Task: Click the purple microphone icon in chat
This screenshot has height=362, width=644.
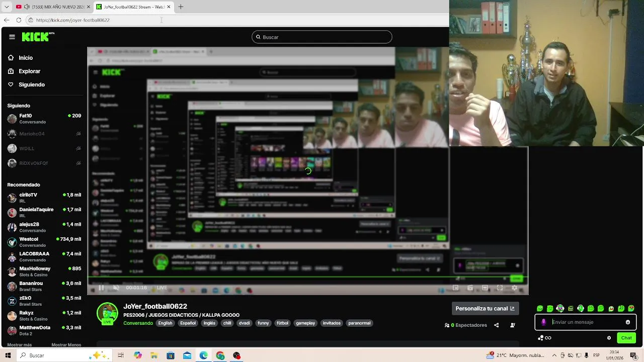Action: 543,322
